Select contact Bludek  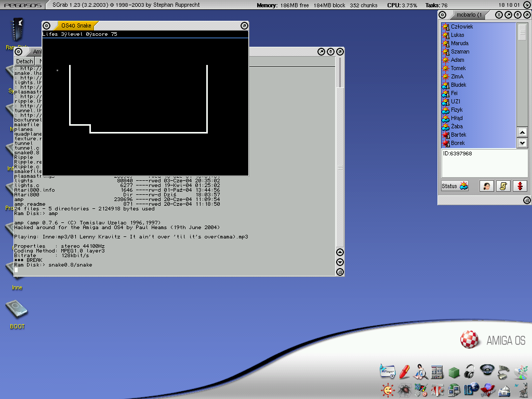(478, 85)
